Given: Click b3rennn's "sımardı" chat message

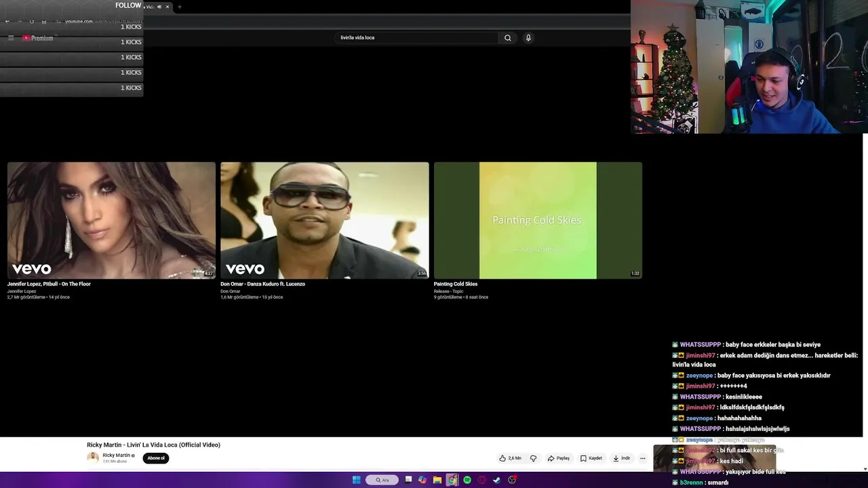Looking at the screenshot, I should point(701,483).
